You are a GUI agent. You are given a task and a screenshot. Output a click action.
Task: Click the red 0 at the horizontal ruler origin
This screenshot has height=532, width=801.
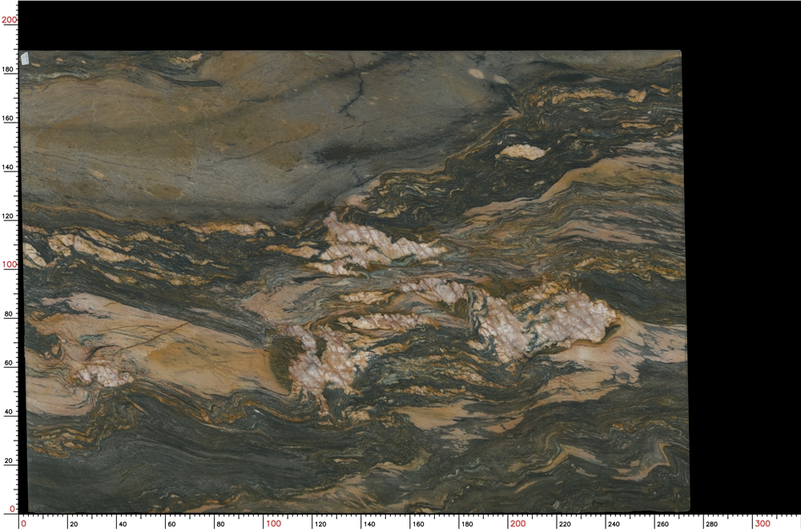[23, 524]
